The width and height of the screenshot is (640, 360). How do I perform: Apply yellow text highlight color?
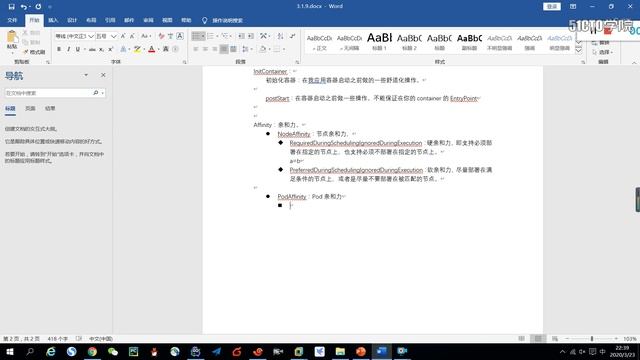coord(137,49)
